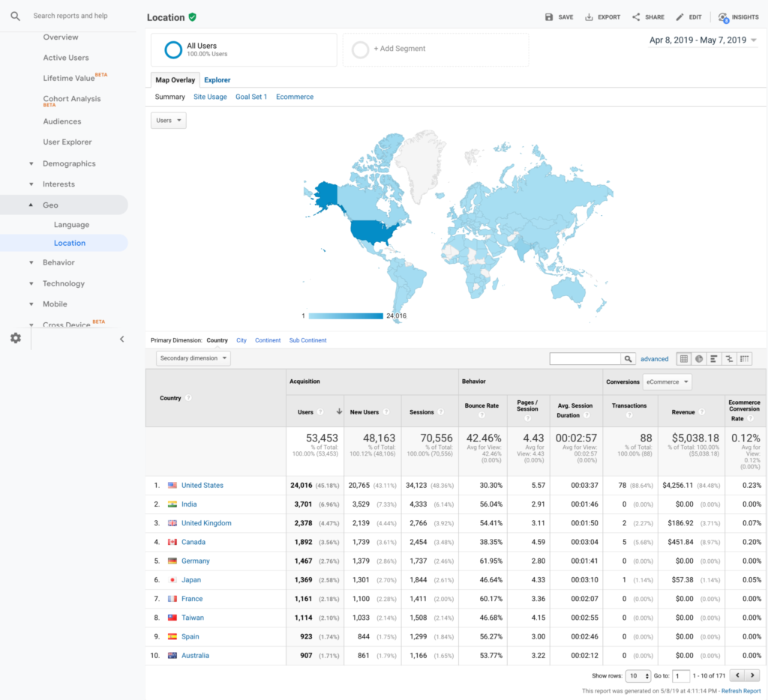Click the help icon beside Revenue

coord(701,412)
